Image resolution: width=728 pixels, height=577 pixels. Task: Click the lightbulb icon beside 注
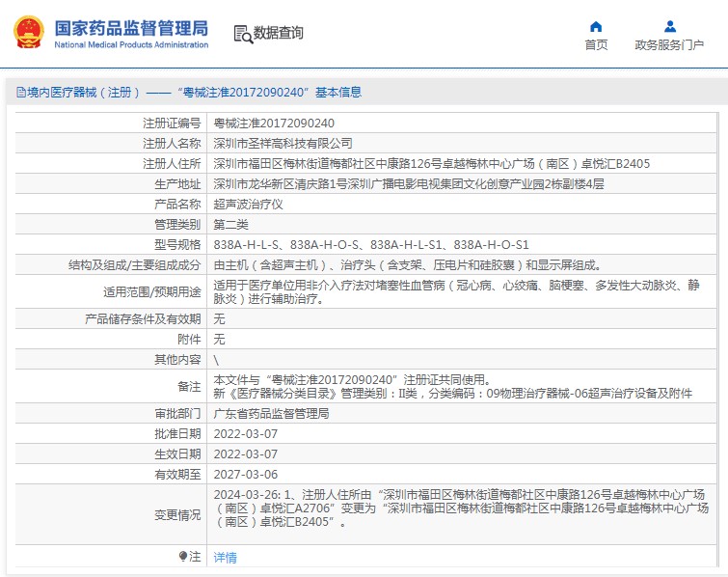[x=183, y=557]
